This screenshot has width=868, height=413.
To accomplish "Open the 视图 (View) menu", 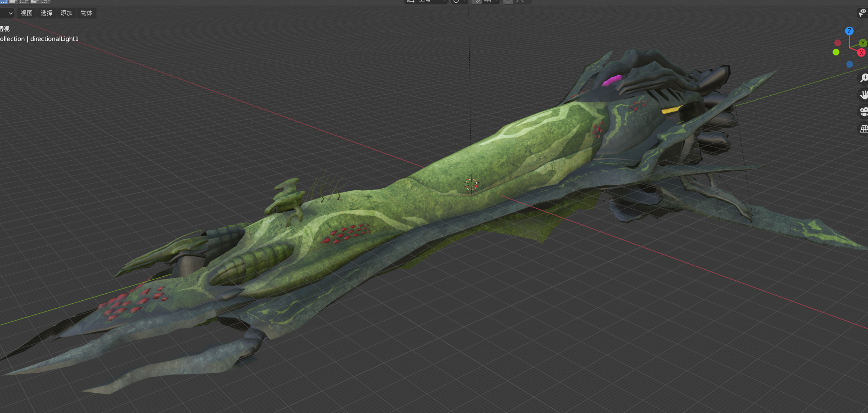I will 27,13.
